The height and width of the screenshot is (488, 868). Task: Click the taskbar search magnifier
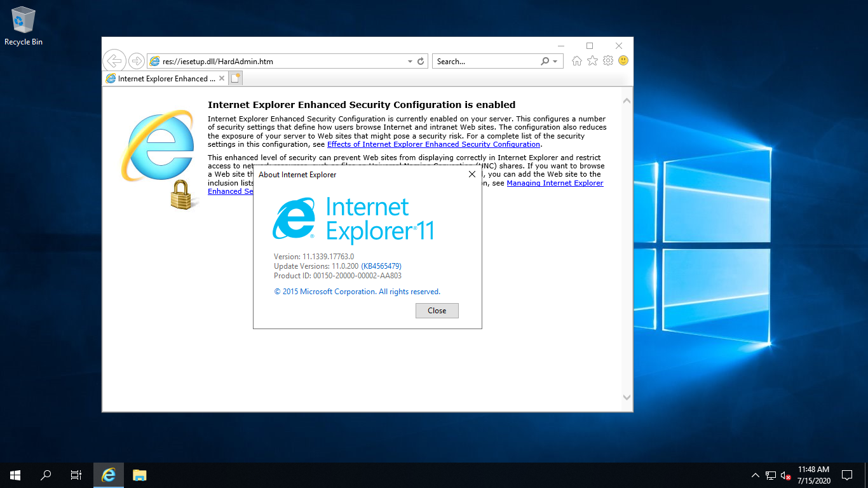click(x=46, y=475)
